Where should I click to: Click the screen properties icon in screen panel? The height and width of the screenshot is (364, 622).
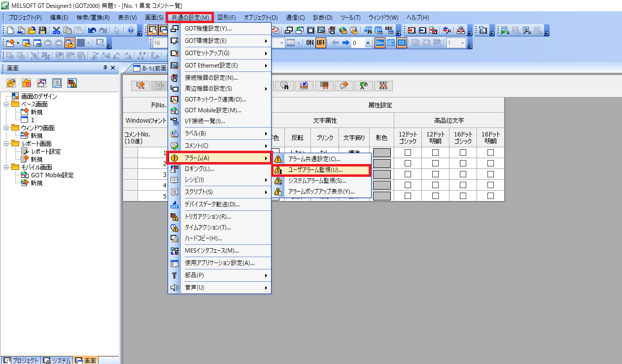click(57, 82)
